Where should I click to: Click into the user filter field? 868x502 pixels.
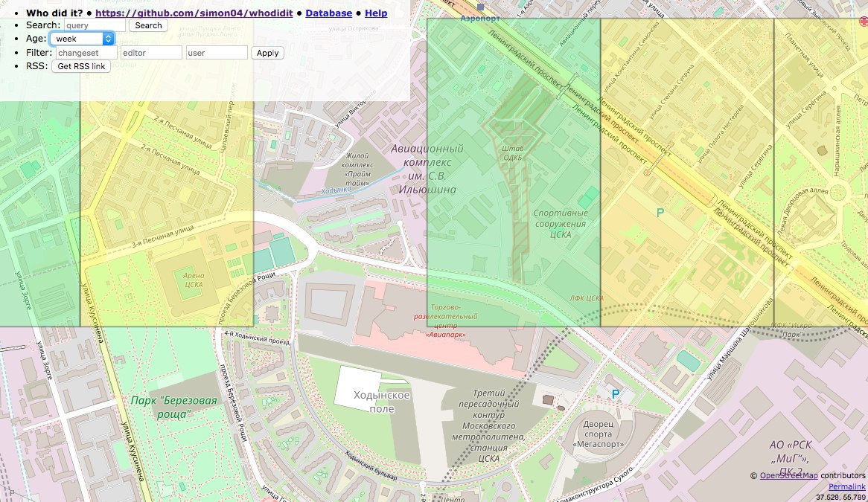click(x=217, y=53)
